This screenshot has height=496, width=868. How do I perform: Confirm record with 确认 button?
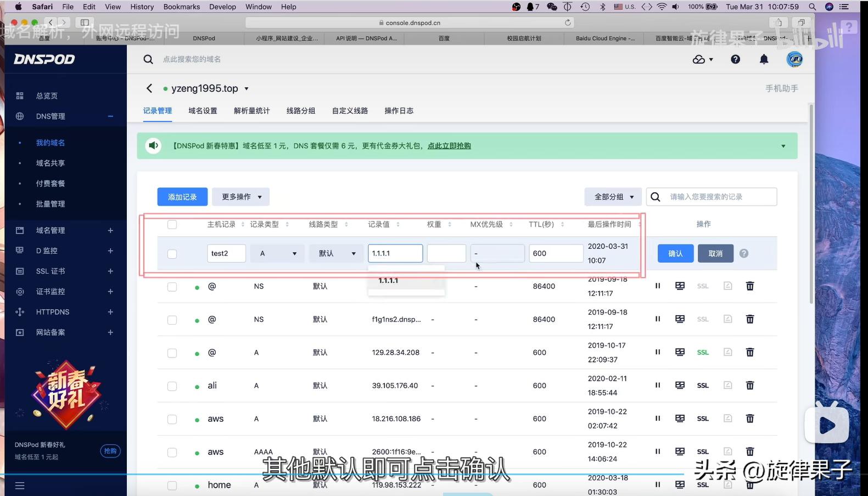point(675,253)
